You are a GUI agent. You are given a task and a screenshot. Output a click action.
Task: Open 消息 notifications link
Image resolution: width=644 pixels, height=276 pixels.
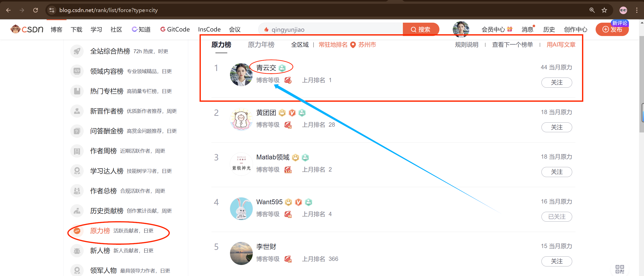pos(528,29)
